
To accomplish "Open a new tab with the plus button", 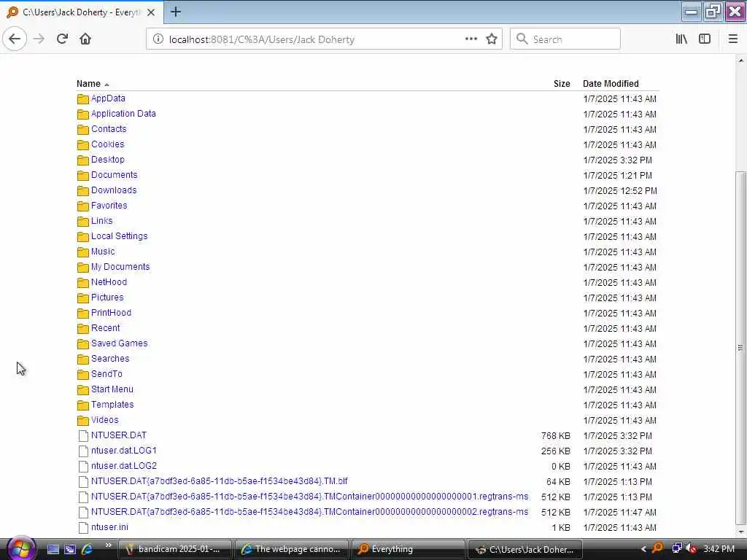I will 176,12.
